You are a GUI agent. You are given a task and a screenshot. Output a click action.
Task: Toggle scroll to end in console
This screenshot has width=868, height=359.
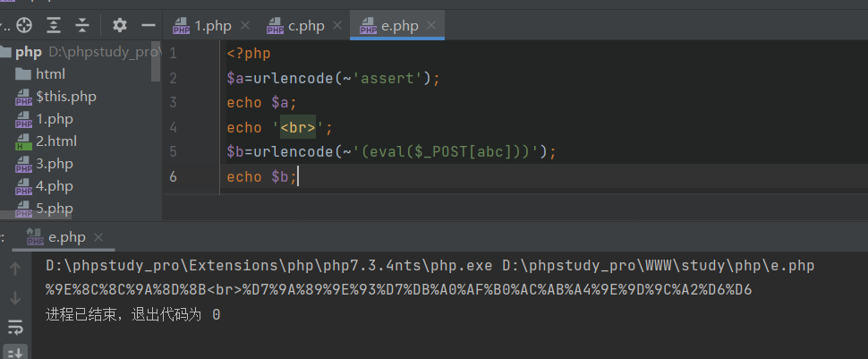(x=15, y=353)
